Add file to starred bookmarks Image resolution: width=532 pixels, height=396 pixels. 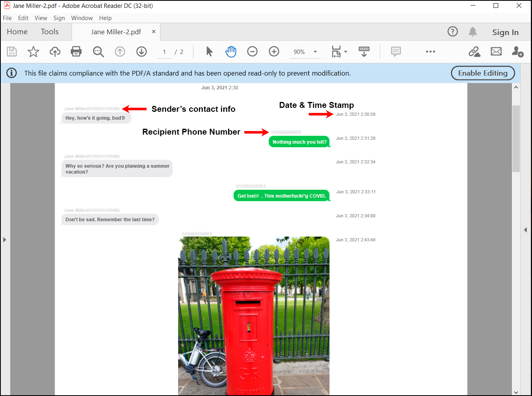click(33, 52)
